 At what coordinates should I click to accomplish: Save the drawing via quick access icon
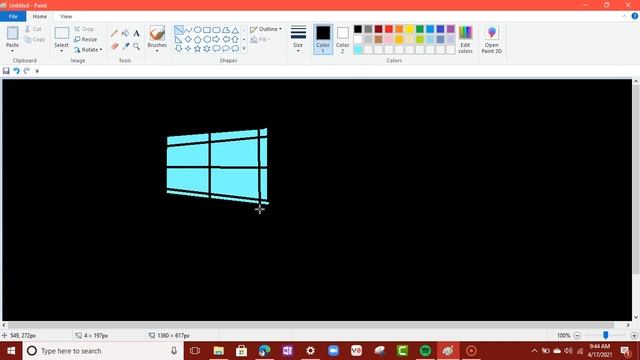pos(6,71)
